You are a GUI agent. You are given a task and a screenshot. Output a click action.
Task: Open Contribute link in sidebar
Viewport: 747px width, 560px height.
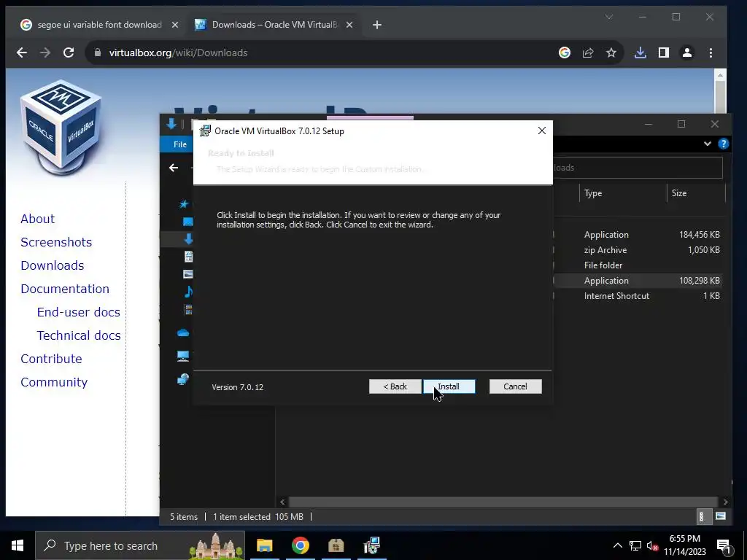pyautogui.click(x=52, y=359)
